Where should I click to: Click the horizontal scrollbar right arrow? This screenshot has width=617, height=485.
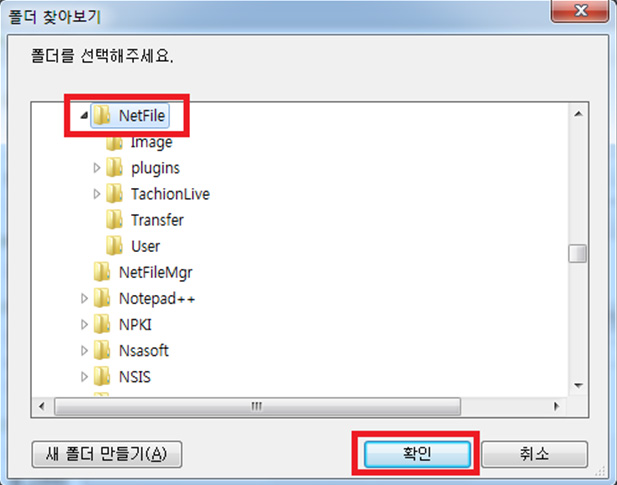coord(556,406)
